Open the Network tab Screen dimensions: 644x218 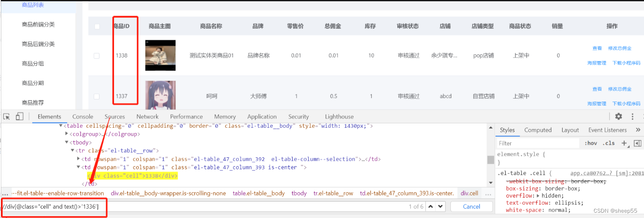tap(147, 117)
